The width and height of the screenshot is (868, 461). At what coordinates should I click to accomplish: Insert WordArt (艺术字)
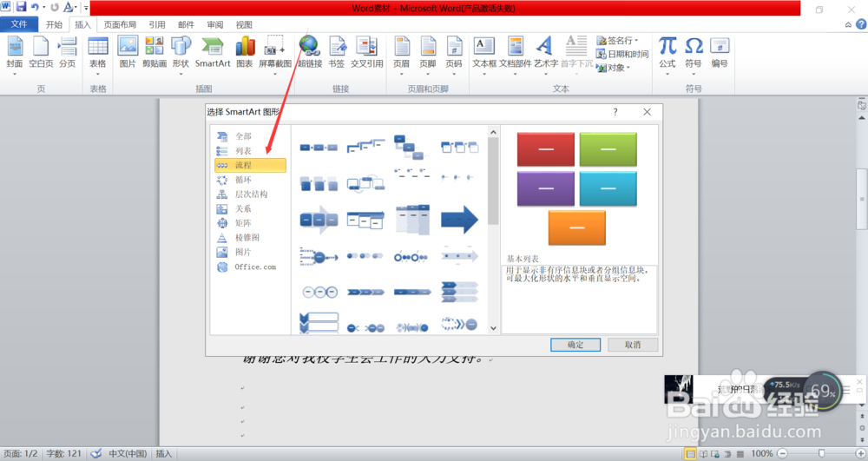[x=546, y=53]
